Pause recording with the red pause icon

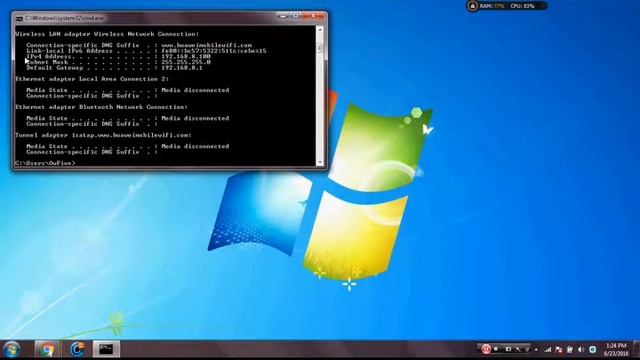tap(485, 349)
